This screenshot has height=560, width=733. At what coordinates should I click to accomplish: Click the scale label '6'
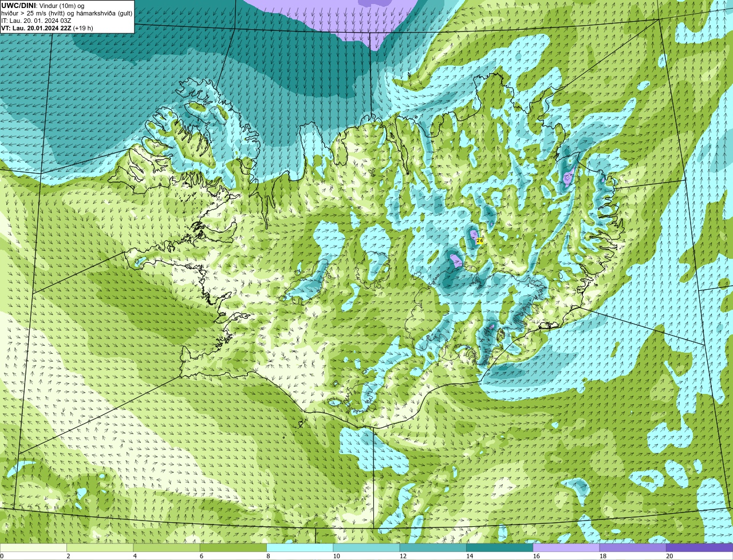pos(202,556)
